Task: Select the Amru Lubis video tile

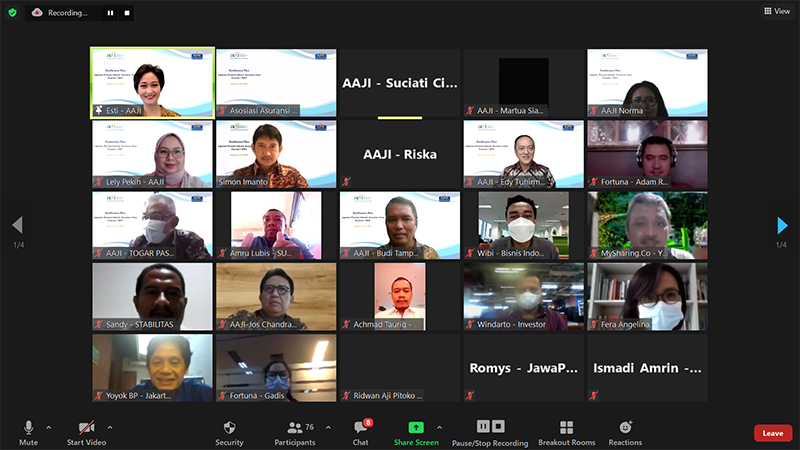Action: [276, 226]
